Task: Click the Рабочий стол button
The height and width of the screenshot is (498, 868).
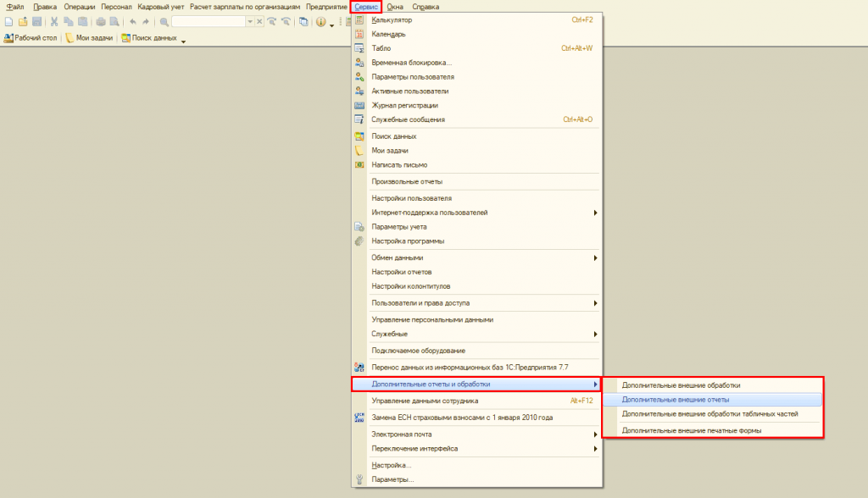Action: (31, 38)
